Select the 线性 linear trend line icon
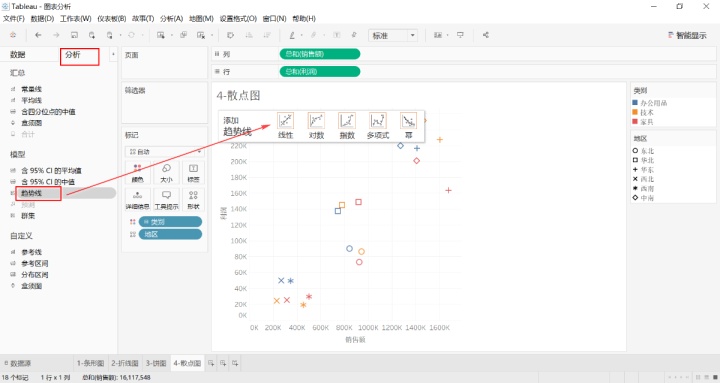 click(x=285, y=121)
